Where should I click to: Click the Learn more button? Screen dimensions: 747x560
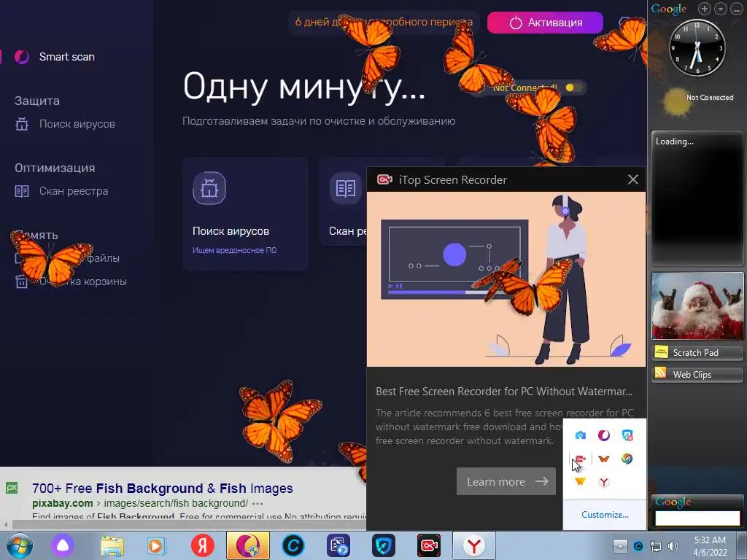click(x=506, y=481)
